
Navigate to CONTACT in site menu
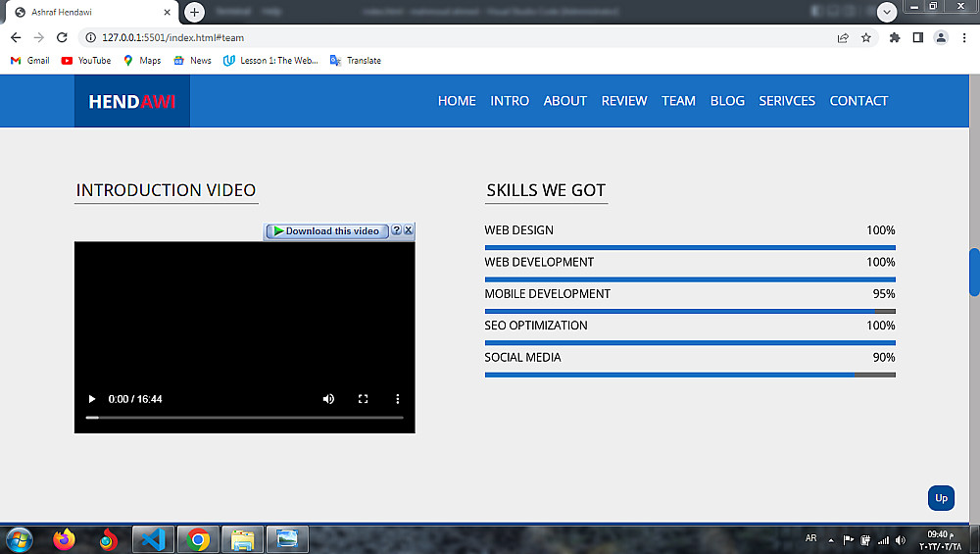[x=858, y=101]
